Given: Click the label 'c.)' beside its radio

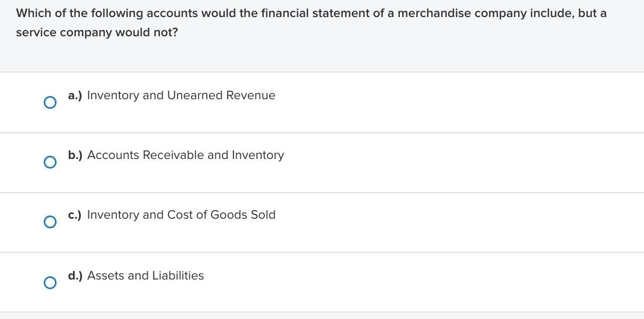Looking at the screenshot, I should point(75,215).
